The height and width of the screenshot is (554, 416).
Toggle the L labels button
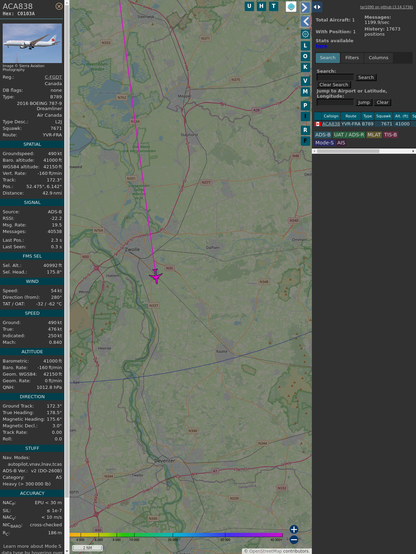(x=305, y=46)
